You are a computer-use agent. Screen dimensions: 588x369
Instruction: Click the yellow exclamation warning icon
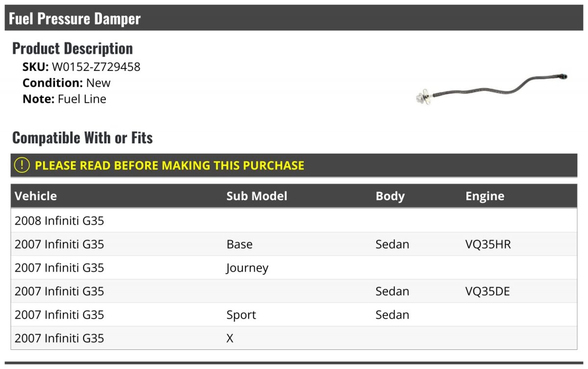click(22, 165)
